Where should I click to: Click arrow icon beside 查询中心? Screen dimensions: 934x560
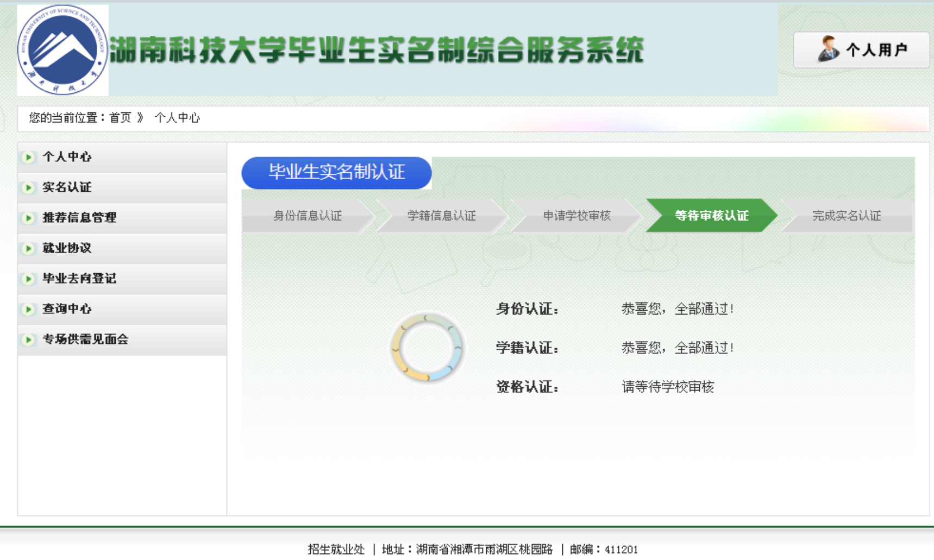pos(28,310)
